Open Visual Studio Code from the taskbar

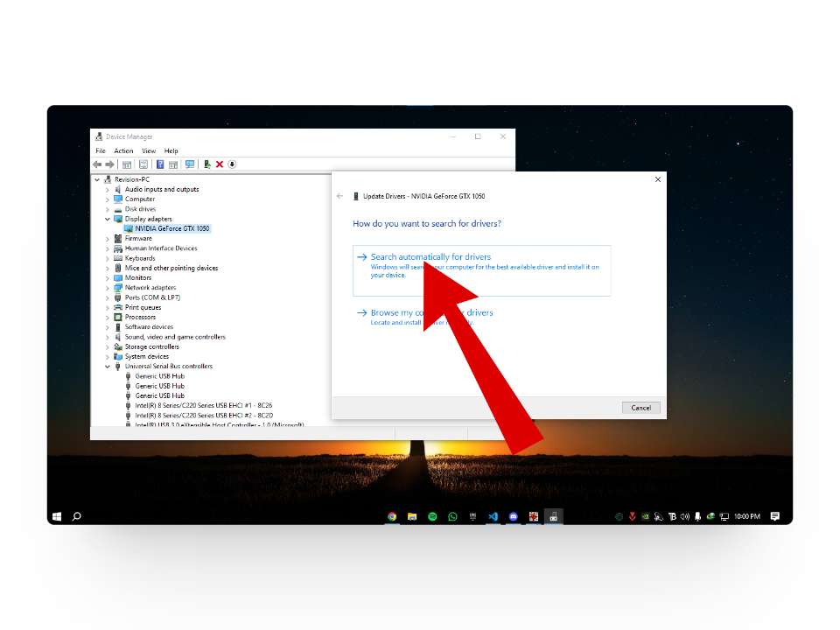coord(493,516)
